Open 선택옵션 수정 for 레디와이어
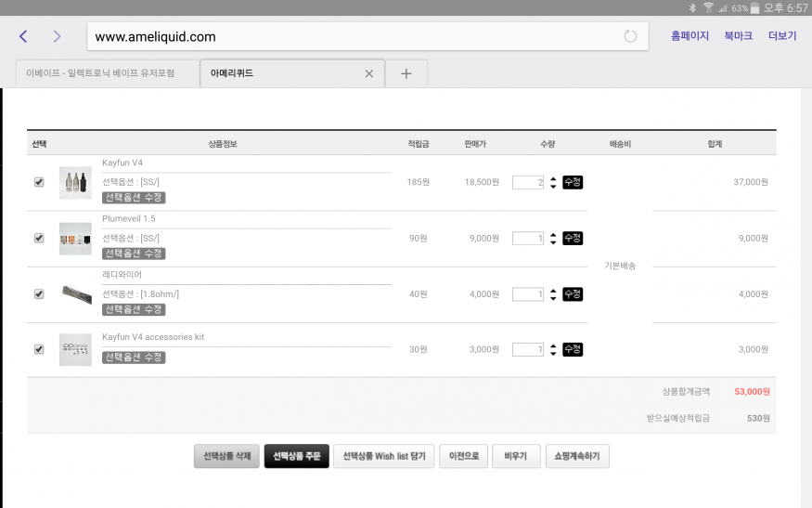This screenshot has height=508, width=812. click(x=134, y=309)
